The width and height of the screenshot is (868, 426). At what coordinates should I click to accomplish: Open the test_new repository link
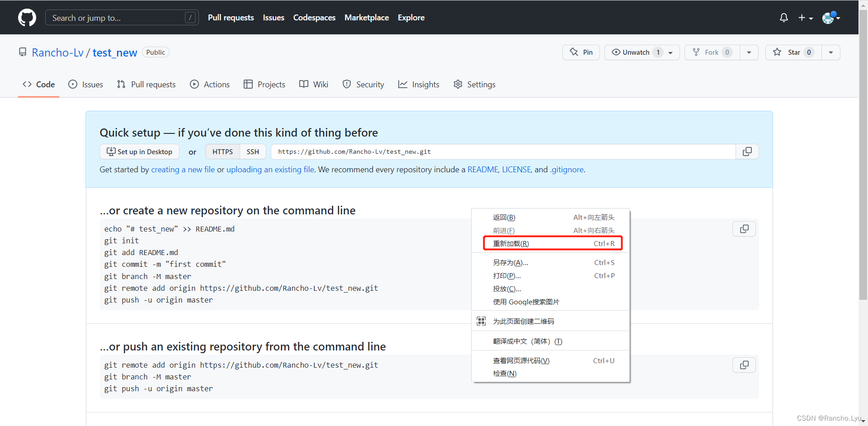115,53
